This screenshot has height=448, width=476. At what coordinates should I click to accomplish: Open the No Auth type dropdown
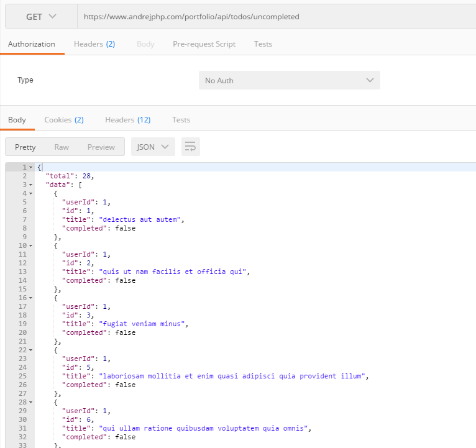290,80
